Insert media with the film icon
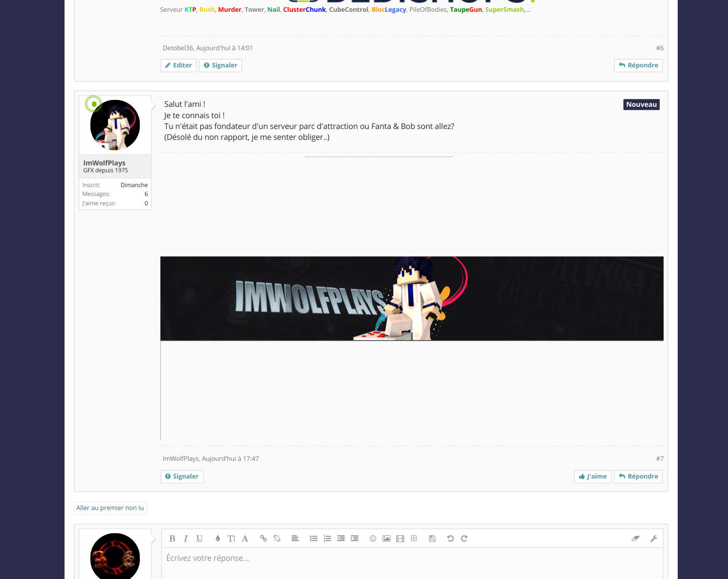 400,539
